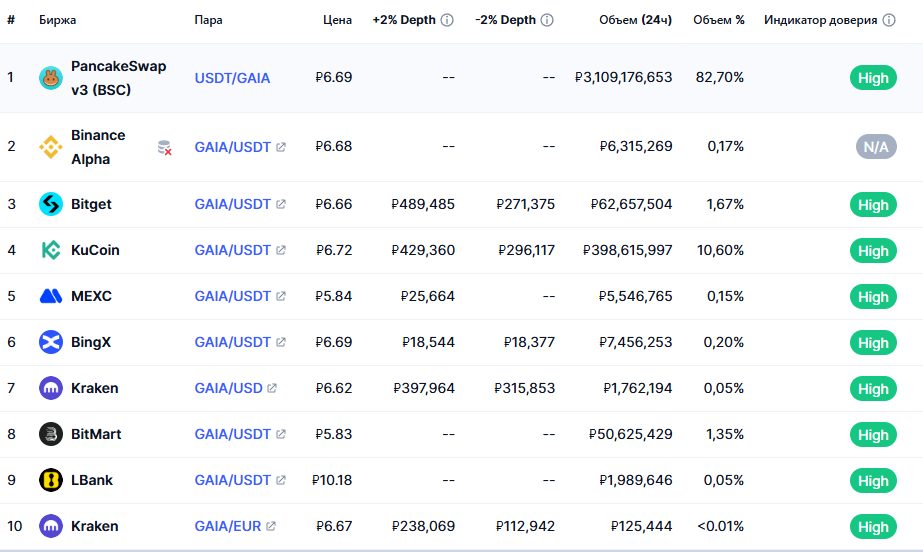The width and height of the screenshot is (923, 552).
Task: Click the database warning icon beside Binance Alpha
Action: (165, 148)
